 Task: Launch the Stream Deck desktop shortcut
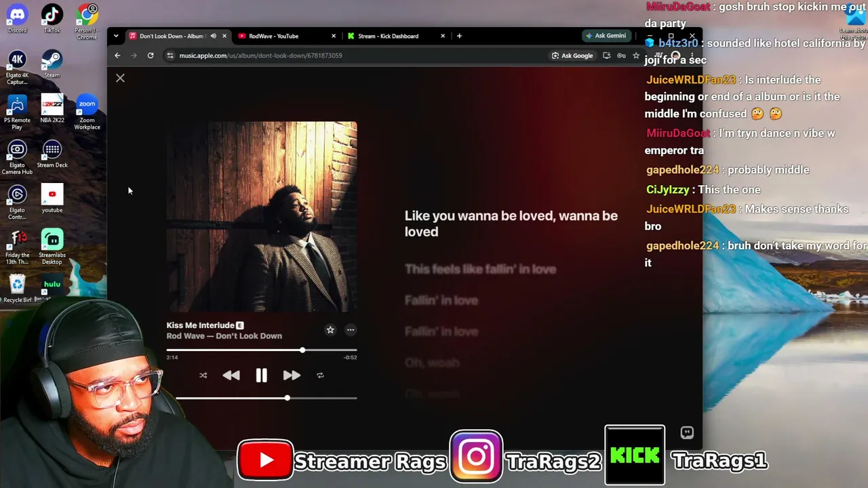pos(52,154)
